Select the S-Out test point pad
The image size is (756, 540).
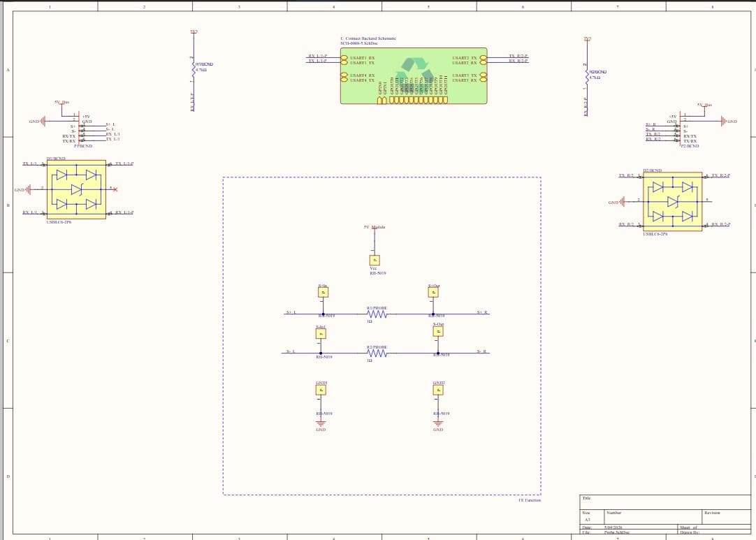click(x=438, y=331)
